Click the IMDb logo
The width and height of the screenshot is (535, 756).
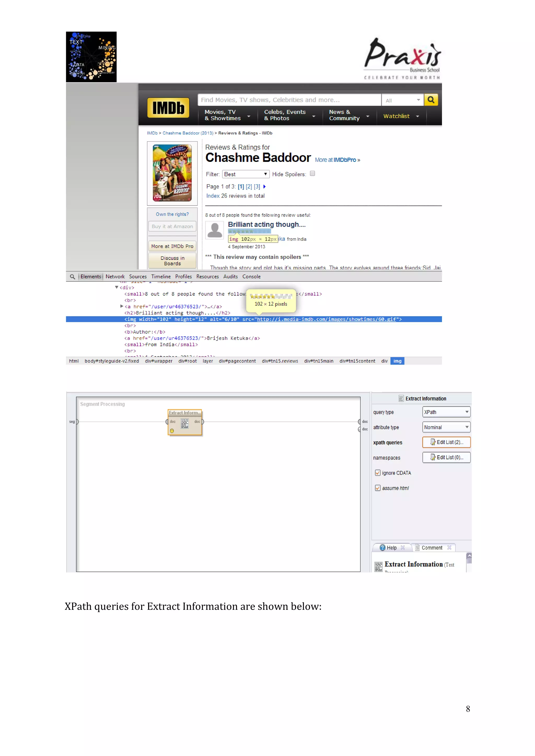click(x=168, y=108)
